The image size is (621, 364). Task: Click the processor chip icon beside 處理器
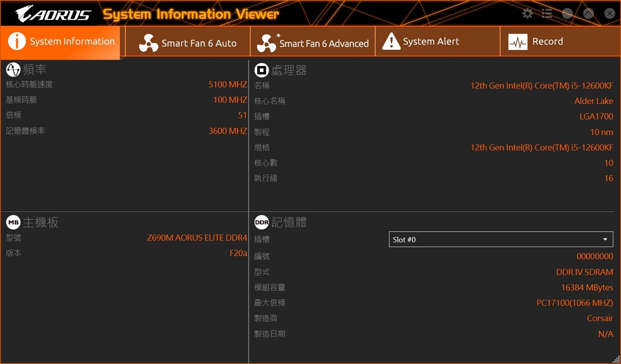coord(261,70)
